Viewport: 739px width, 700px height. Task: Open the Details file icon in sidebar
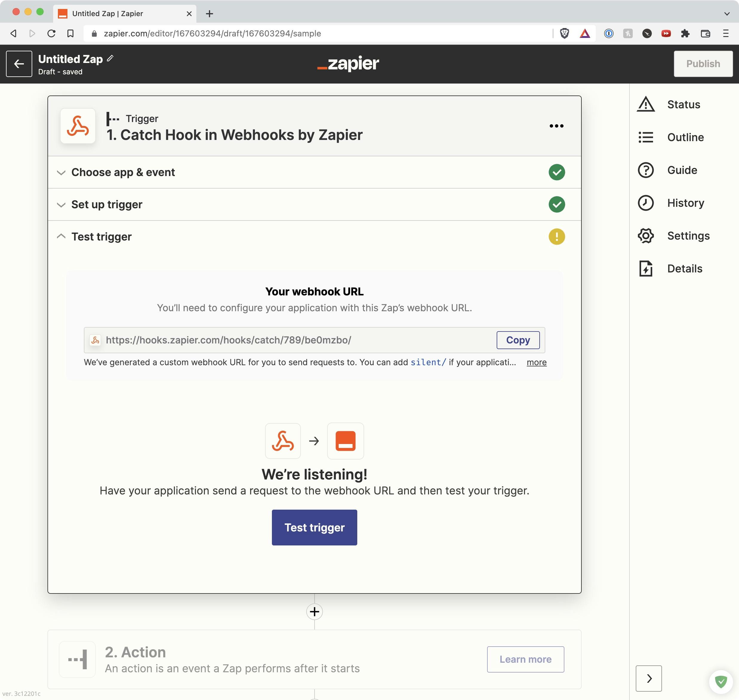(x=646, y=269)
